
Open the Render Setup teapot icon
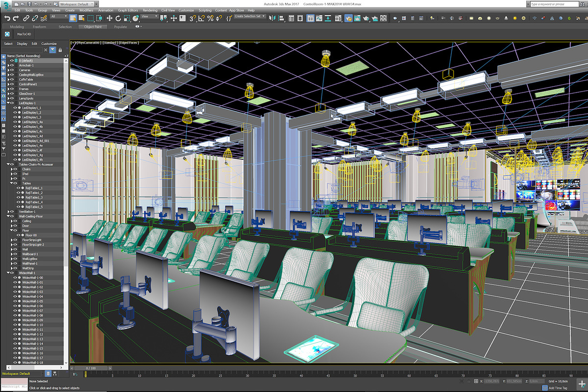point(349,18)
